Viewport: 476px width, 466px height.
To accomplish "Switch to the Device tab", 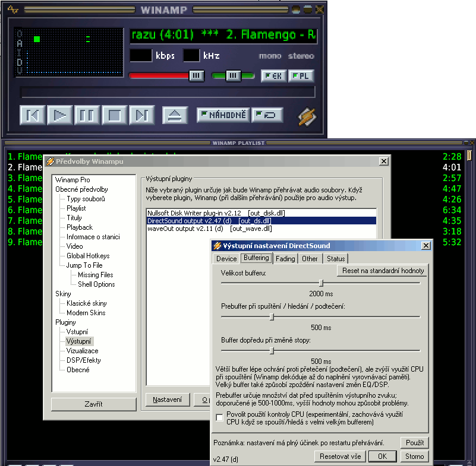I will coord(226,259).
